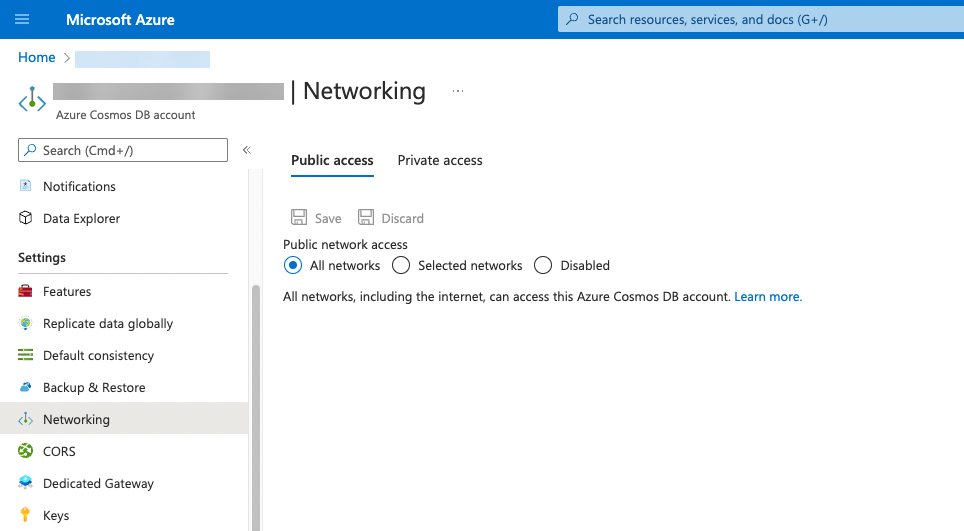Click the Save button label
964x531 pixels.
click(x=328, y=218)
